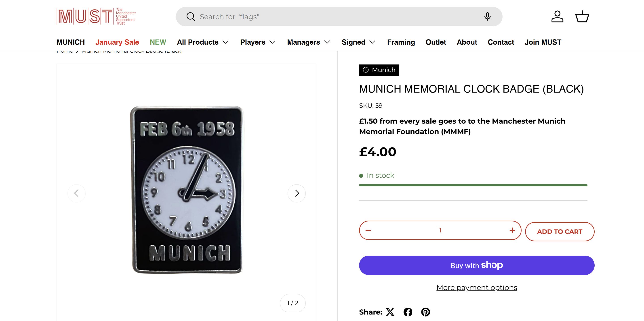Share the product on Facebook
The width and height of the screenshot is (644, 321).
click(x=408, y=312)
